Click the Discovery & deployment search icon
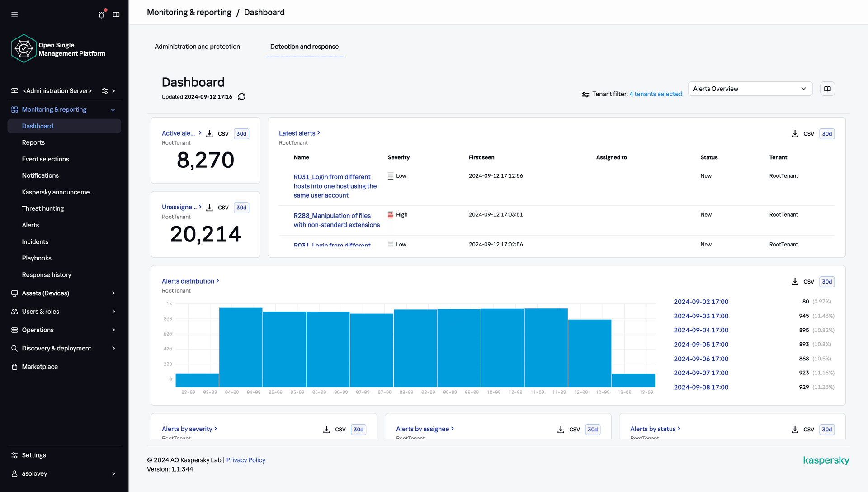 (14, 348)
